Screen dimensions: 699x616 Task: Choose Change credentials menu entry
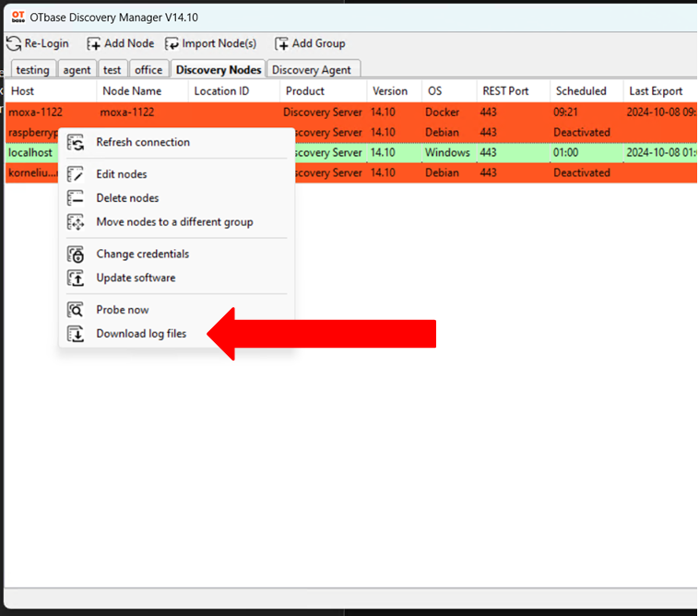click(x=176, y=255)
